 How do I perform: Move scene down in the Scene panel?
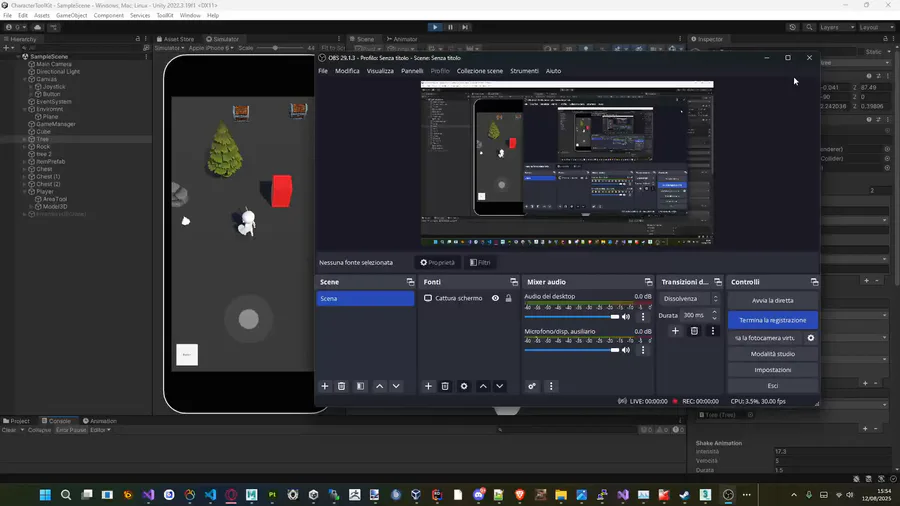[396, 386]
